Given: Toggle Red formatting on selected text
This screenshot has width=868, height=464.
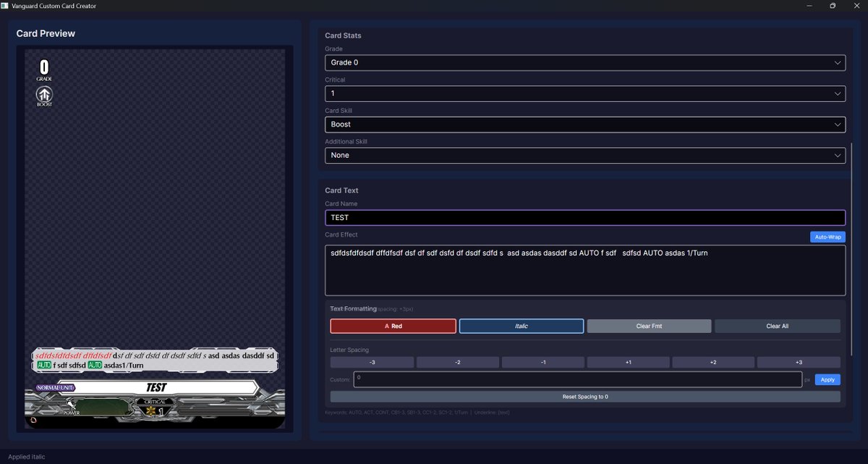Looking at the screenshot, I should [x=393, y=326].
